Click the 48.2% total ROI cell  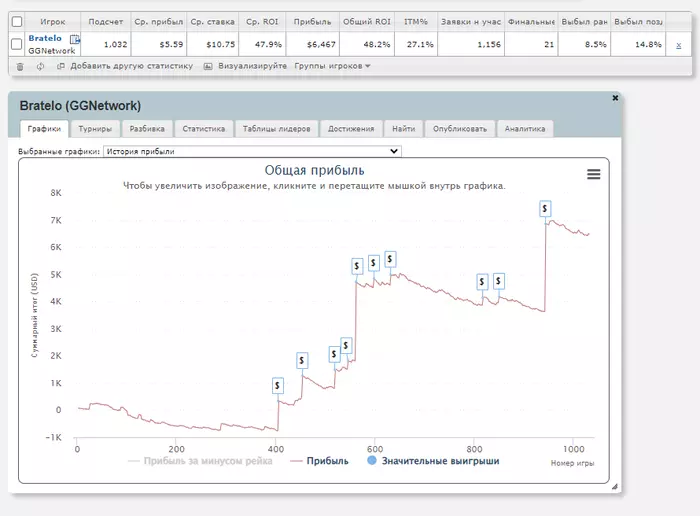(367, 44)
